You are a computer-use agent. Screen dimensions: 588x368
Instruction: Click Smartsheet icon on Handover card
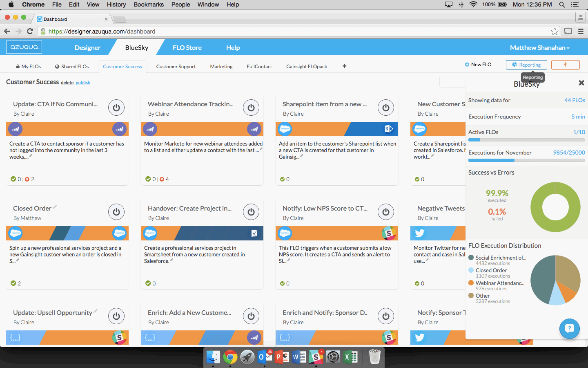[x=254, y=233]
